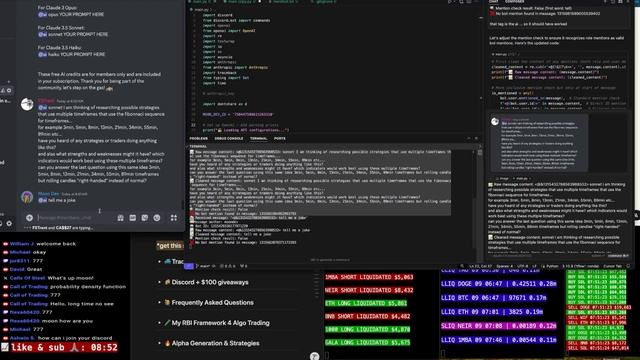This screenshot has width=640, height=360.
Task: Click the @ai mention in 'tell me a joke'
Action: [x=42, y=200]
